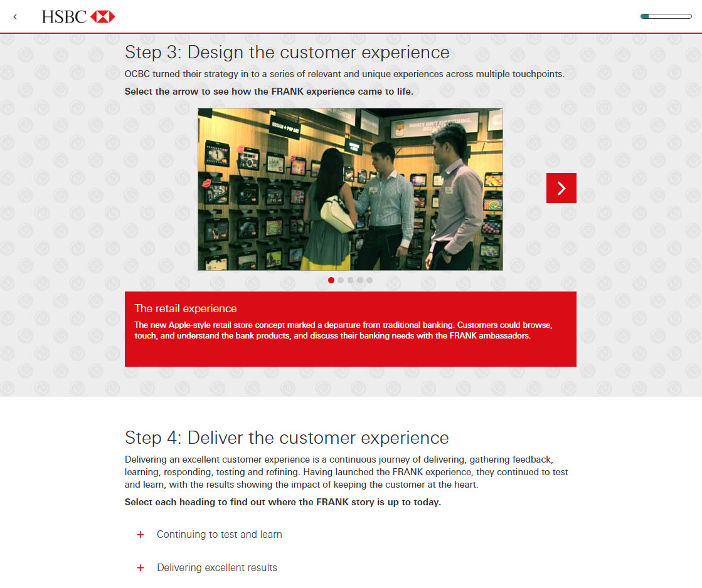Image resolution: width=702 pixels, height=588 pixels.
Task: Select the fourth carousel dot
Action: click(360, 280)
